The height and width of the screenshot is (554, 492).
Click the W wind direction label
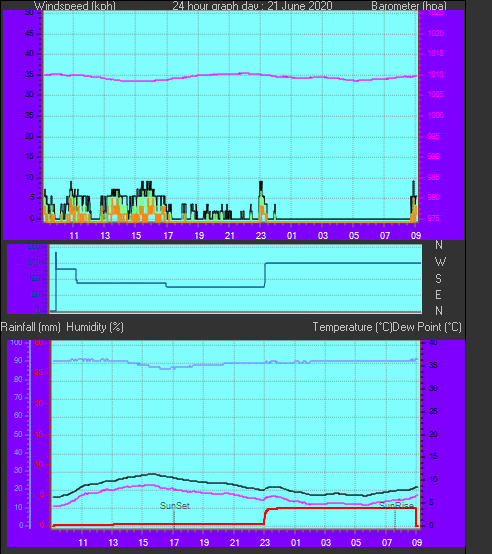[x=440, y=262]
